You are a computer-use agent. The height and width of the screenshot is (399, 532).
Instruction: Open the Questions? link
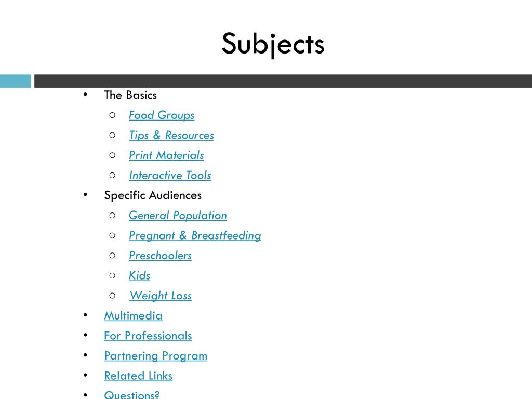tap(131, 394)
